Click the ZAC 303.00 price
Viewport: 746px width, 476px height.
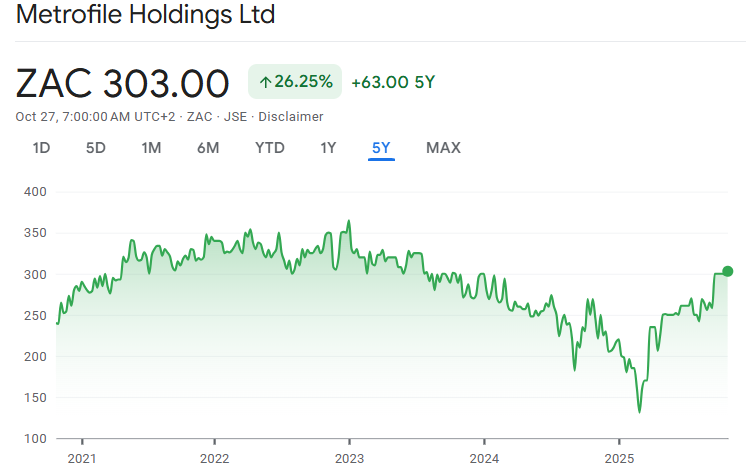123,83
